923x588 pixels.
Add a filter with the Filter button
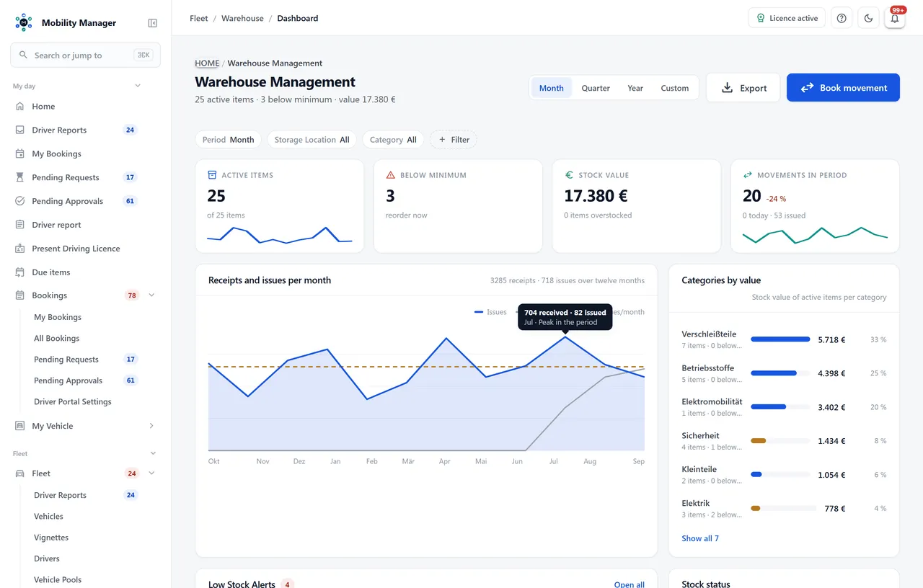454,140
